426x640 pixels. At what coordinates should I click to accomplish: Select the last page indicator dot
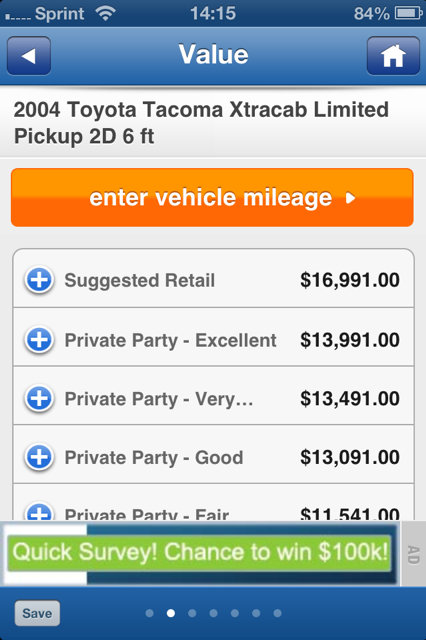pos(277,613)
